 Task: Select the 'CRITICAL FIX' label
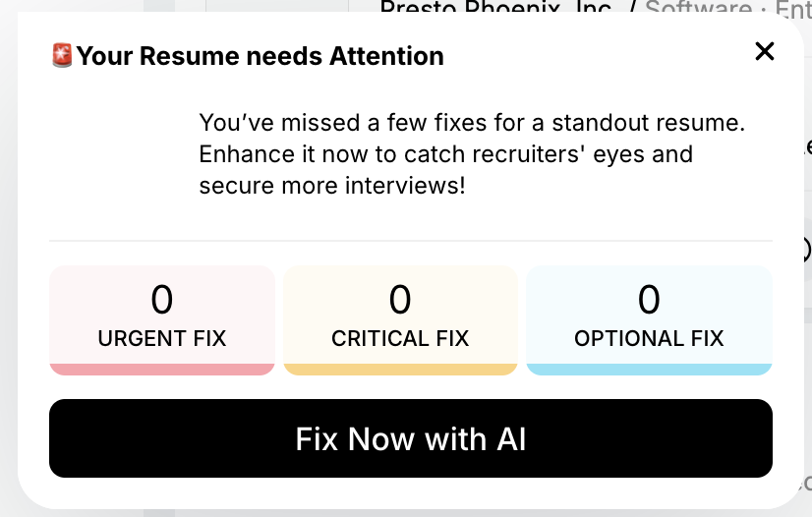[x=400, y=339]
